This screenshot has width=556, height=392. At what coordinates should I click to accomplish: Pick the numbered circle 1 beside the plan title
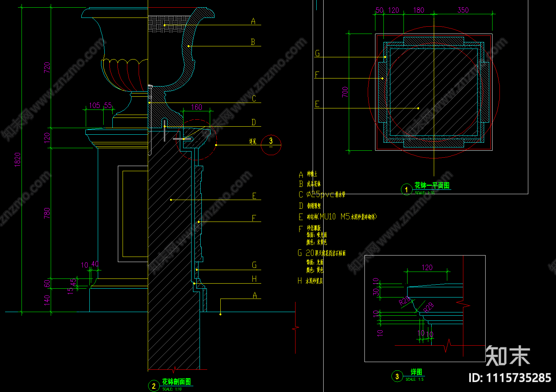[406, 190]
